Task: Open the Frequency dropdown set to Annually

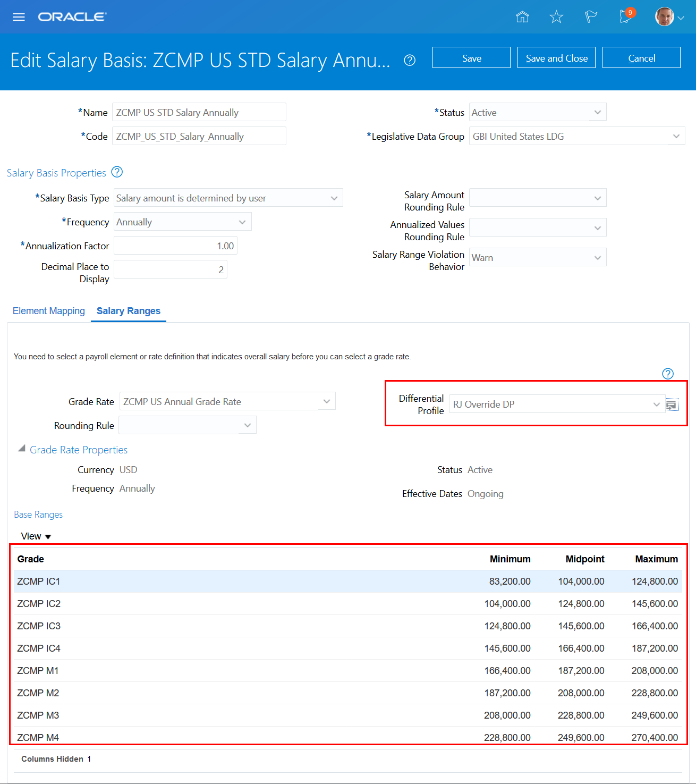Action: (183, 222)
